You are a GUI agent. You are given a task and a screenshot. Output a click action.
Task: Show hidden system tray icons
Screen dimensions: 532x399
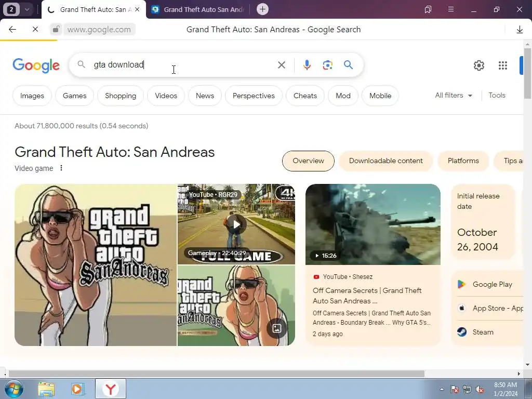pos(442,389)
